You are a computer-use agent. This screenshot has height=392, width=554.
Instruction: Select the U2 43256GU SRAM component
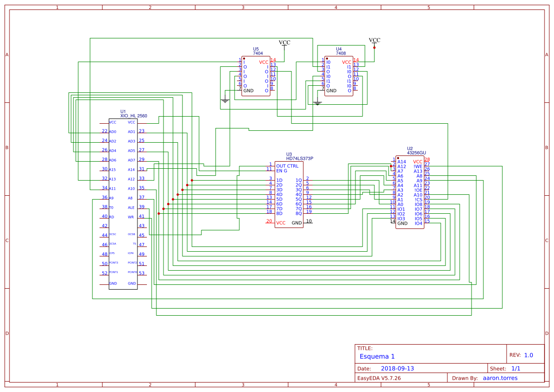[x=409, y=192]
